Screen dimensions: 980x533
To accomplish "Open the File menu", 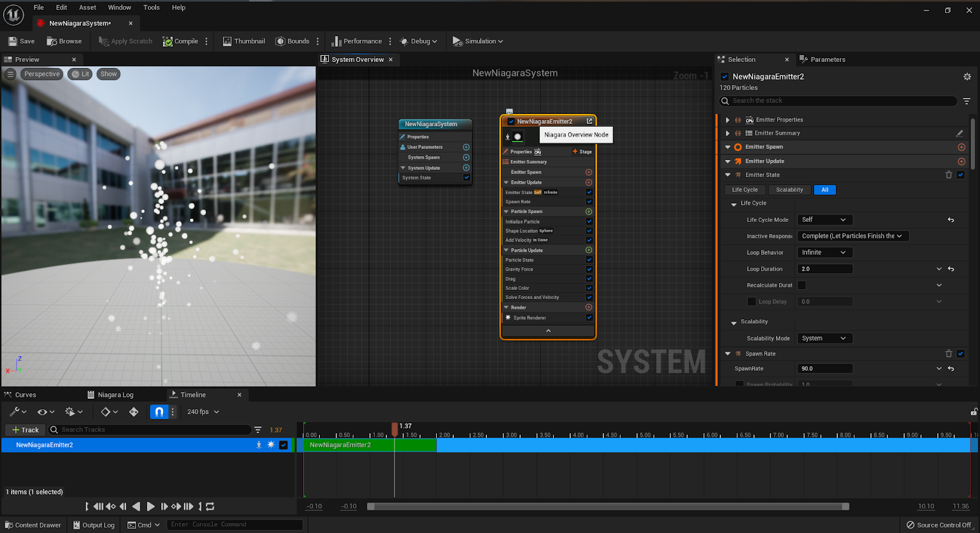I will (39, 7).
